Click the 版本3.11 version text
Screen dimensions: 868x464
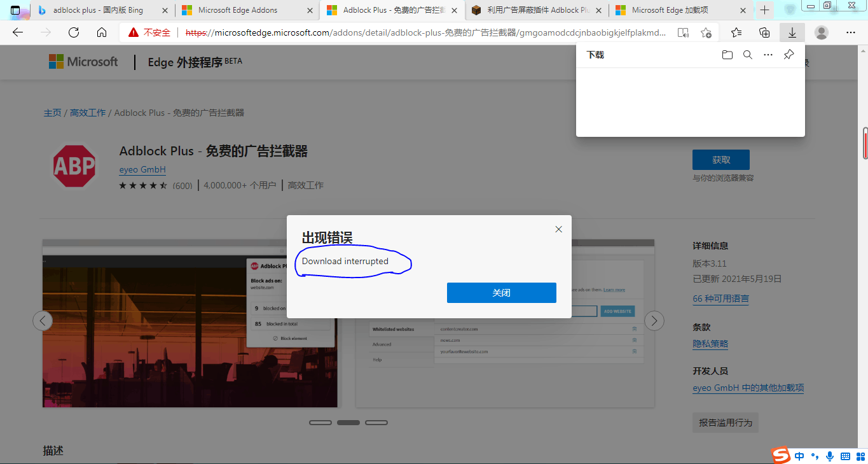click(x=710, y=264)
